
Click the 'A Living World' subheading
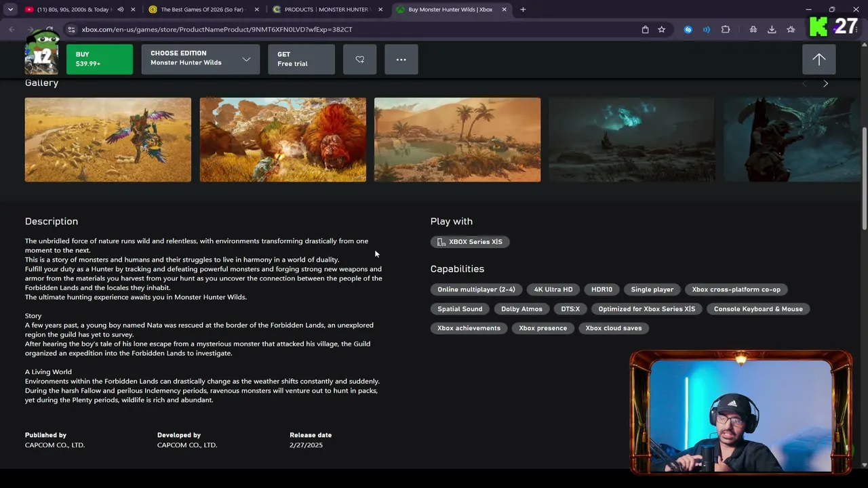pyautogui.click(x=48, y=372)
